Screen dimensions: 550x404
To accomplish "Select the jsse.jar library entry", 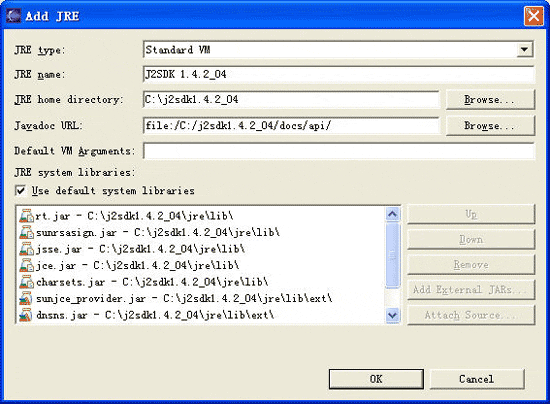I will pos(132,249).
